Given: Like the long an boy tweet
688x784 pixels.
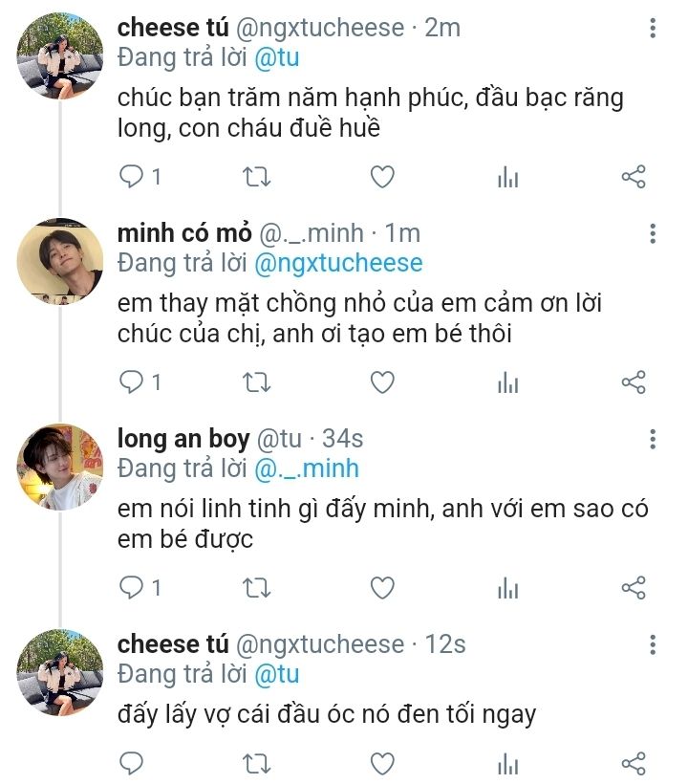Looking at the screenshot, I should (x=382, y=587).
